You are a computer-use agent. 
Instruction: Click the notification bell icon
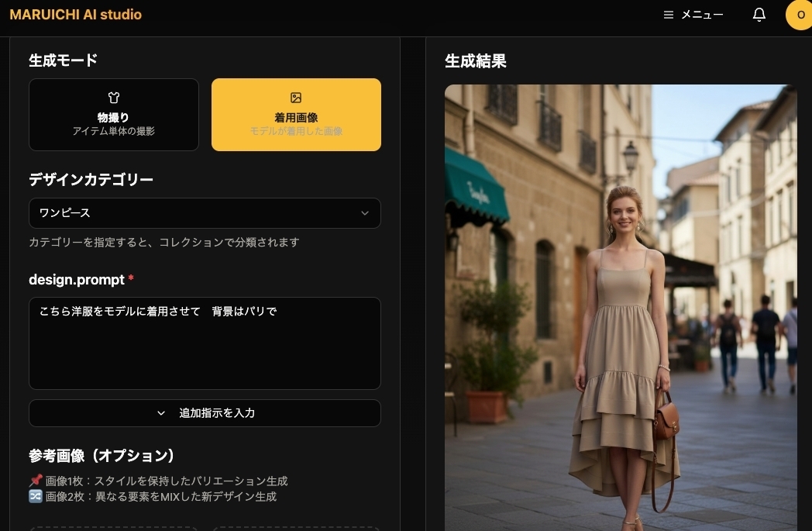759,15
